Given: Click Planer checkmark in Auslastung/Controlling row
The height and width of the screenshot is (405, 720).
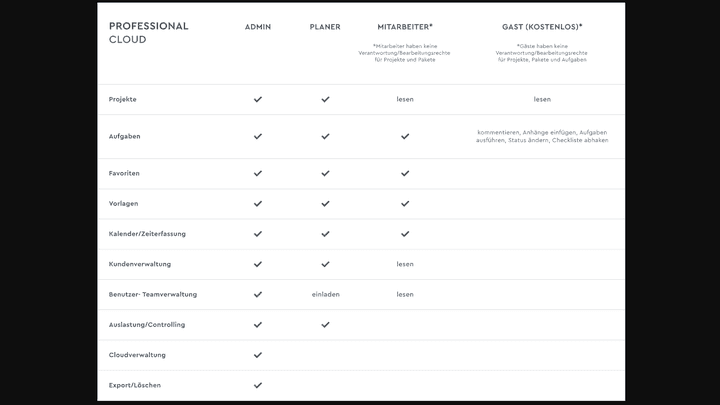Looking at the screenshot, I should (x=325, y=325).
